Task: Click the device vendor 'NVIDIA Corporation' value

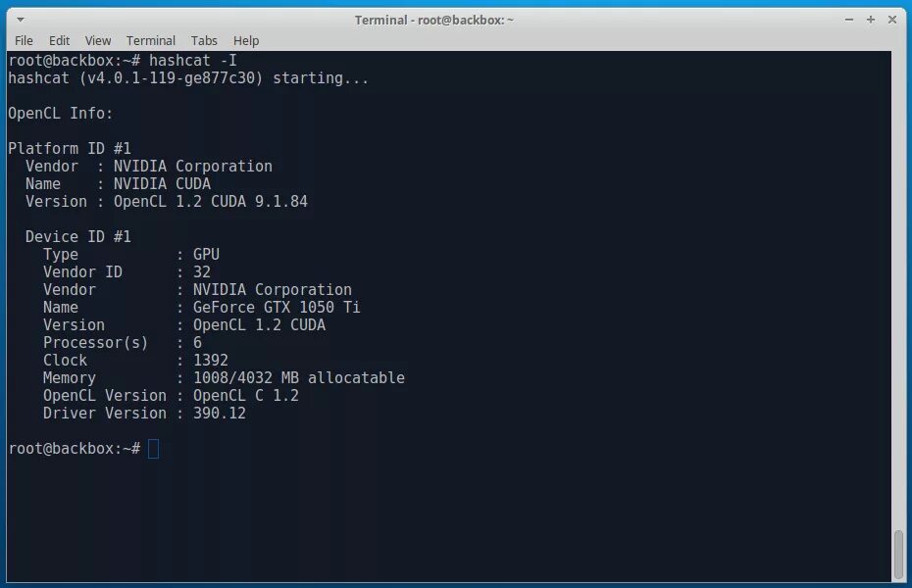Action: coord(273,289)
